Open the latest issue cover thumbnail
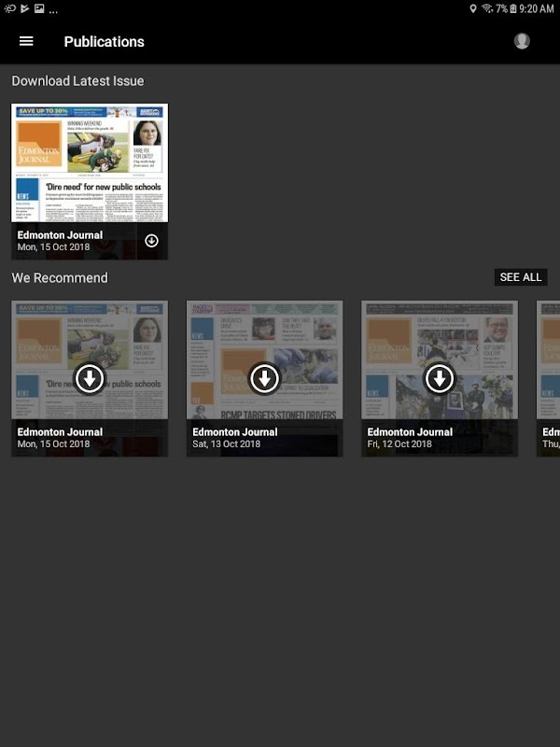This screenshot has width=560, height=747. [x=90, y=162]
